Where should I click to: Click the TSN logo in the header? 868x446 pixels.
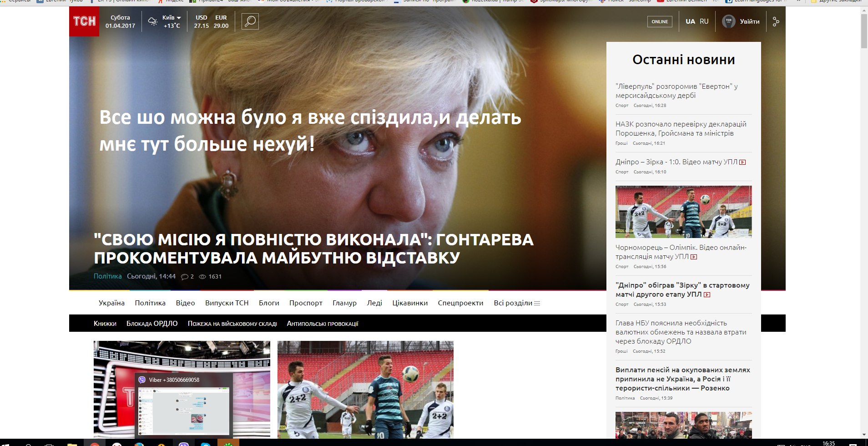[84, 21]
